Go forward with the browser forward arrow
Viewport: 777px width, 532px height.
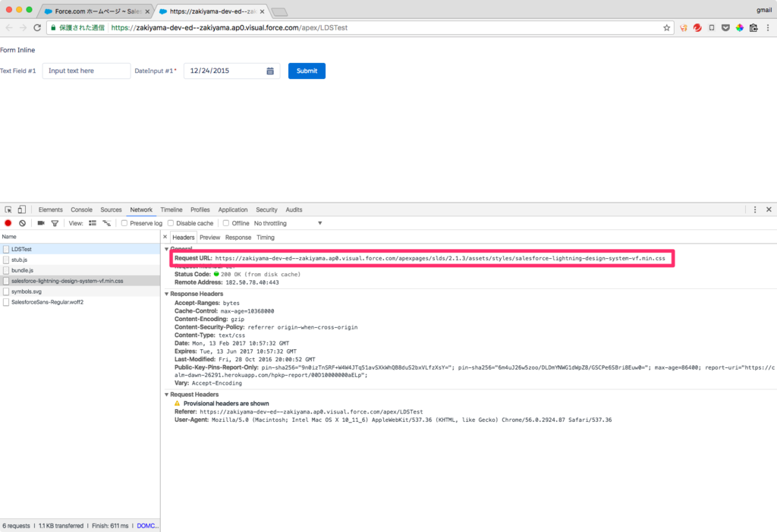pyautogui.click(x=23, y=28)
